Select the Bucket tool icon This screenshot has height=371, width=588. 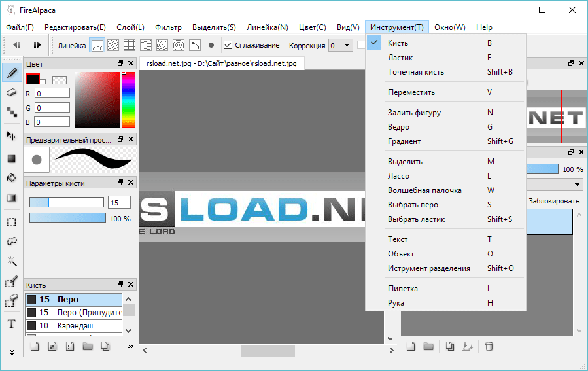(x=12, y=178)
